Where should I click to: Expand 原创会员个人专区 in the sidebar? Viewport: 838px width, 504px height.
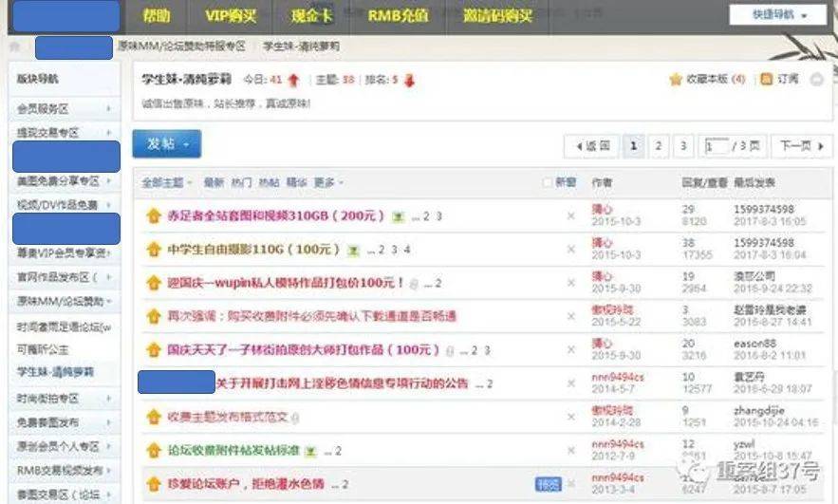pyautogui.click(x=108, y=446)
